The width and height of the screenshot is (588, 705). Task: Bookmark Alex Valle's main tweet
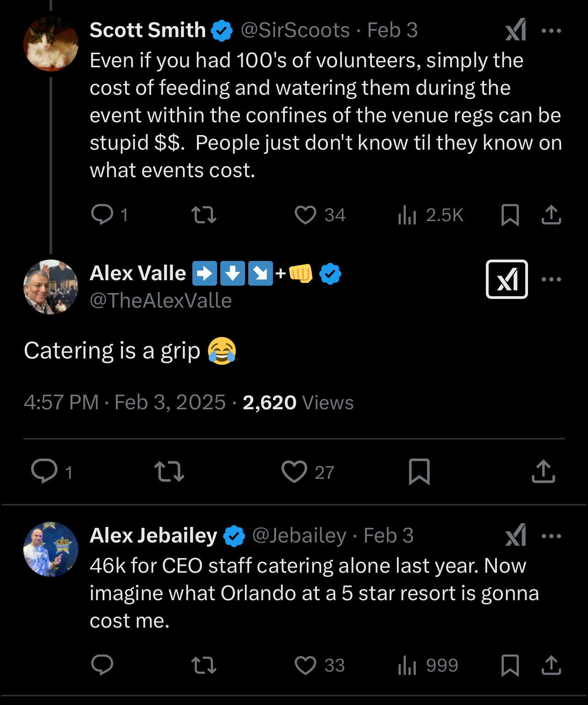[419, 472]
